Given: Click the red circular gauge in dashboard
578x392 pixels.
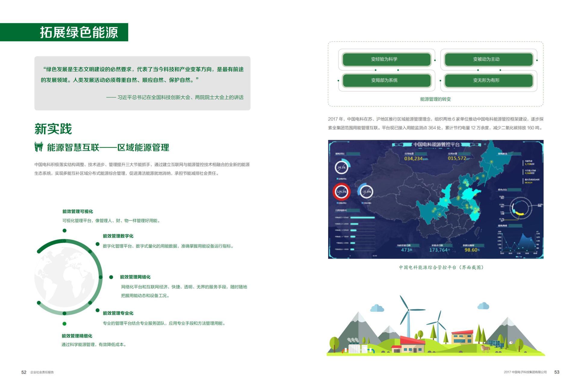Looking at the screenshot, I should click(x=341, y=191).
